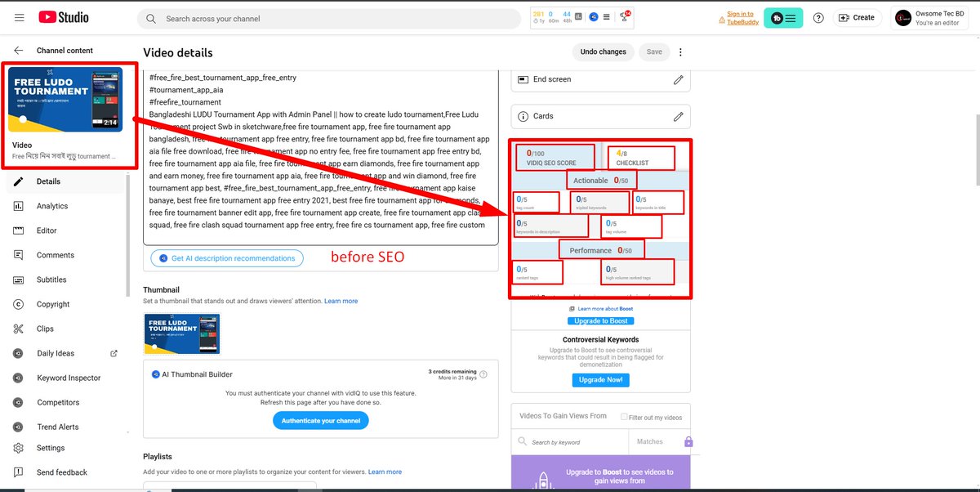Click the Owsome Tec BD account avatar
Image resolution: width=980 pixels, height=492 pixels.
(903, 18)
